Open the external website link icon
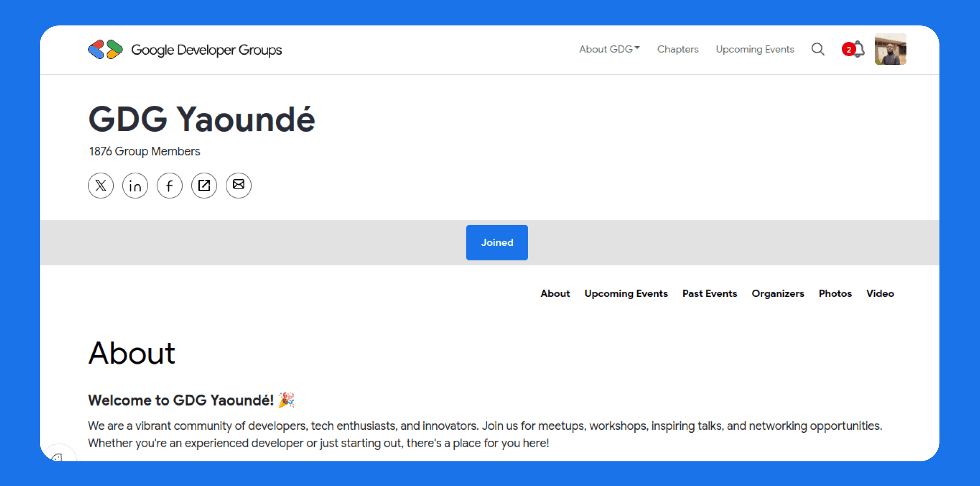This screenshot has width=980, height=486. 204,185
